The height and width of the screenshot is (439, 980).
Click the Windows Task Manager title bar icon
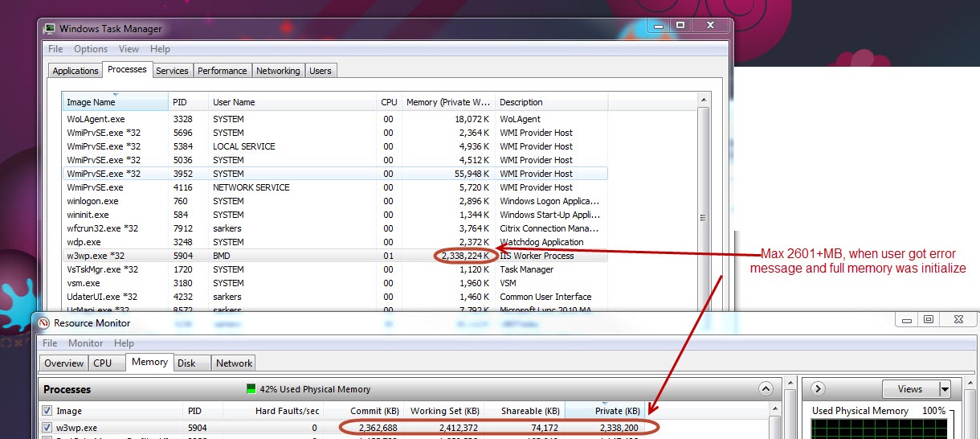[51, 29]
